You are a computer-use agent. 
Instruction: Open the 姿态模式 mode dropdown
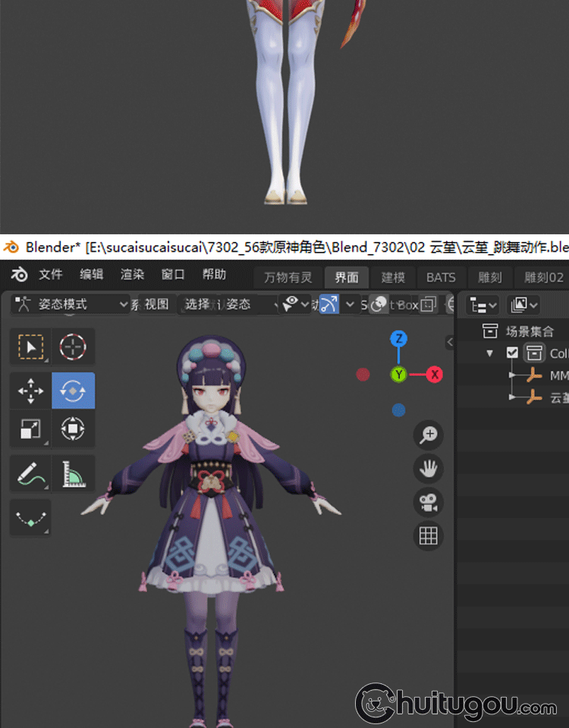71,305
